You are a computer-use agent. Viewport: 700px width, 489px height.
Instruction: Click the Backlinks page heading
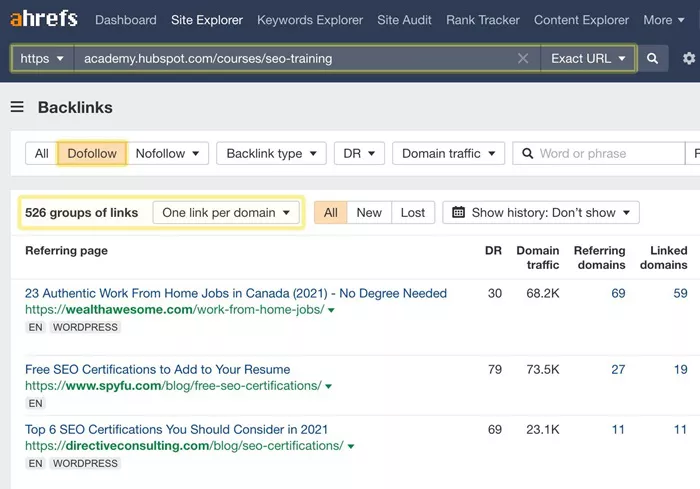point(75,107)
